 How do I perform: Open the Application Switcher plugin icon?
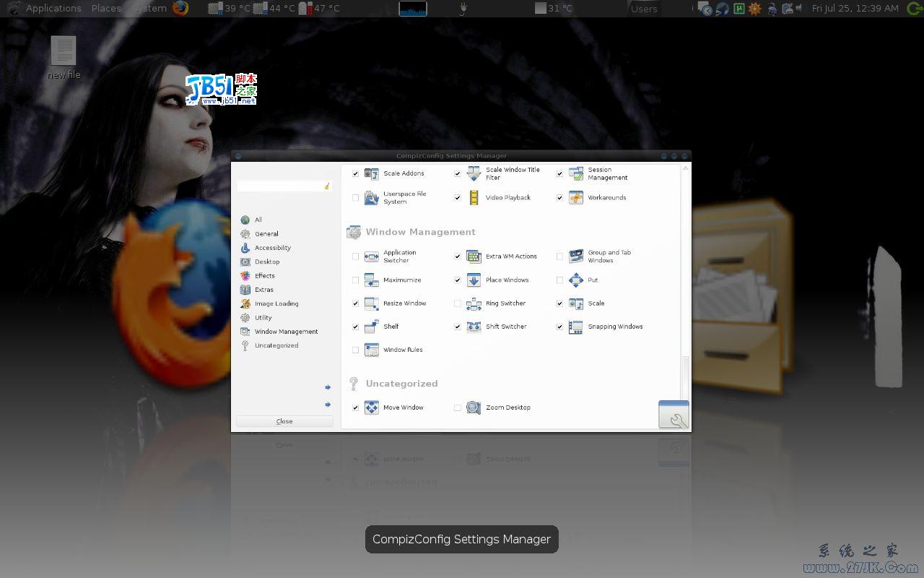(x=372, y=256)
